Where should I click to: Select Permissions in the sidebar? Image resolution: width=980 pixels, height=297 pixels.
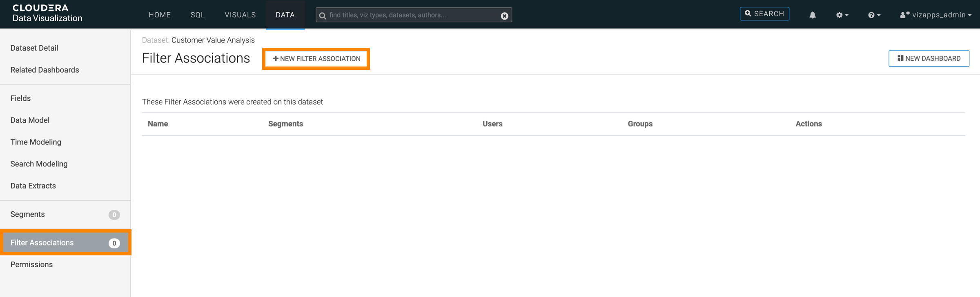31,265
